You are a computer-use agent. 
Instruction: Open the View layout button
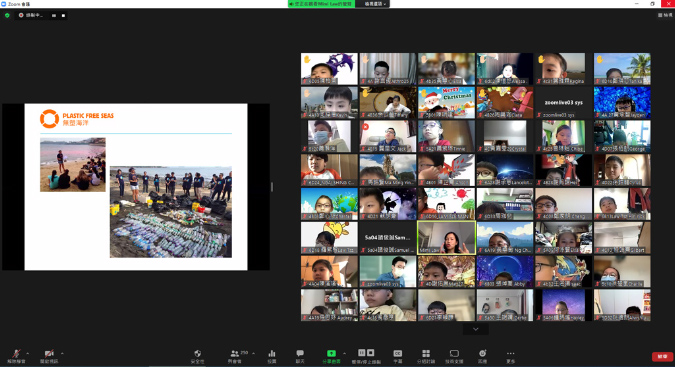(x=665, y=15)
